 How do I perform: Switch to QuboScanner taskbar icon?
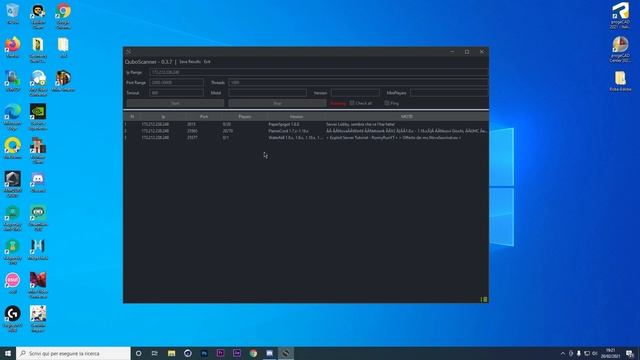286,353
